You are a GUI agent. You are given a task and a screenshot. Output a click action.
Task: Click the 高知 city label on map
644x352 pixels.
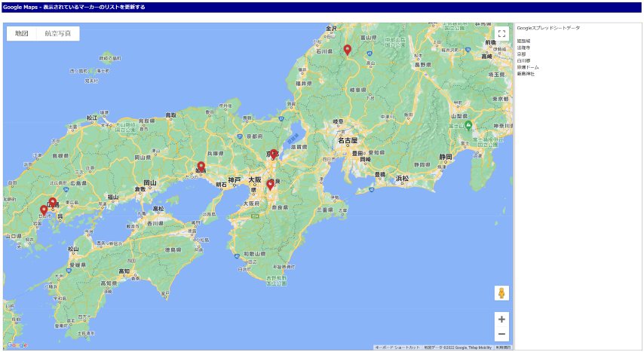click(x=124, y=271)
